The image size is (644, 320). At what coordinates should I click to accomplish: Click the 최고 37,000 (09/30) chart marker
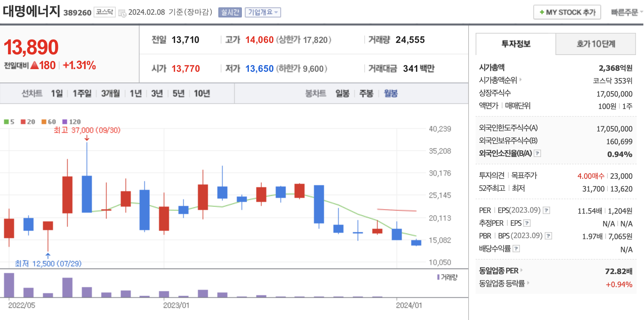[87, 130]
